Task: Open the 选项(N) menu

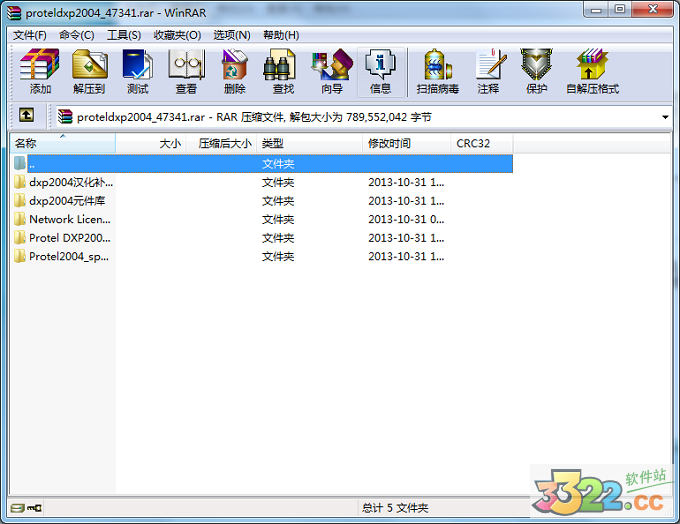Action: click(232, 35)
